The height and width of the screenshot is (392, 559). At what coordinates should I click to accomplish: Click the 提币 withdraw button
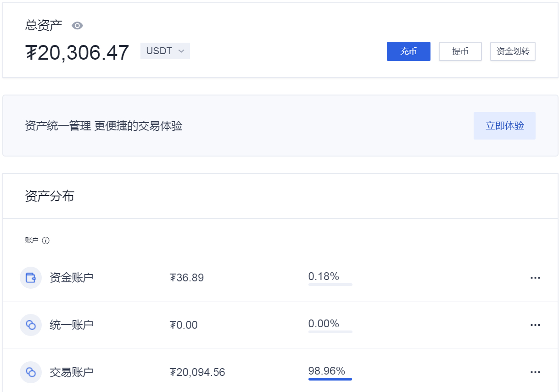tap(460, 51)
